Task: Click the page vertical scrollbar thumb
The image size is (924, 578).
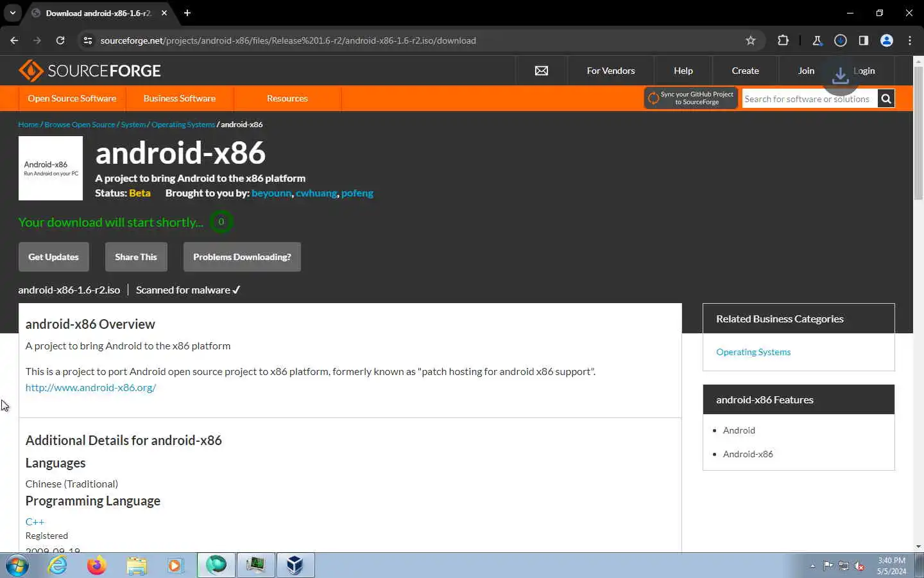Action: click(918, 132)
